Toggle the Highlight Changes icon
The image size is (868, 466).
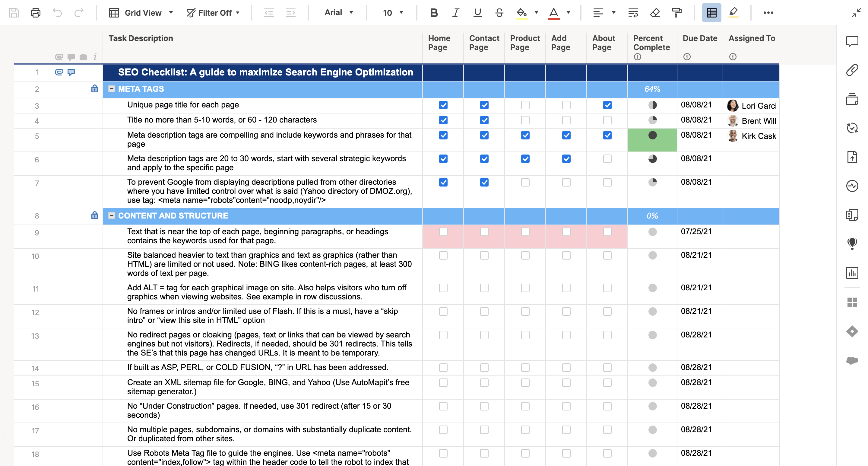(x=733, y=13)
